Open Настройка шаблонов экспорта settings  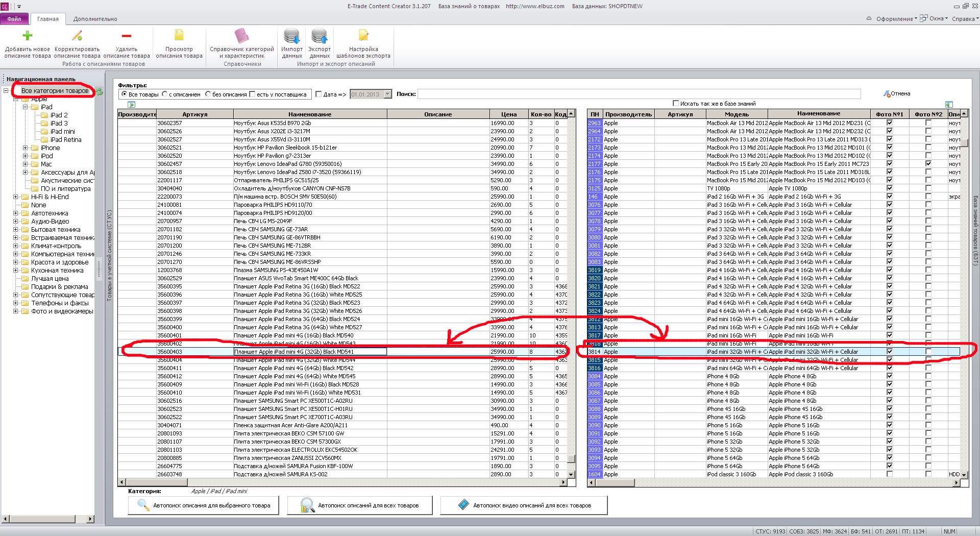pyautogui.click(x=363, y=43)
